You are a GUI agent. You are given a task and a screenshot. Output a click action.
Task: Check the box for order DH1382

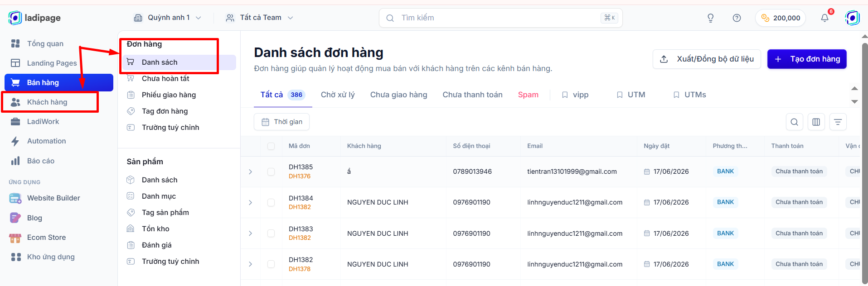pyautogui.click(x=271, y=264)
